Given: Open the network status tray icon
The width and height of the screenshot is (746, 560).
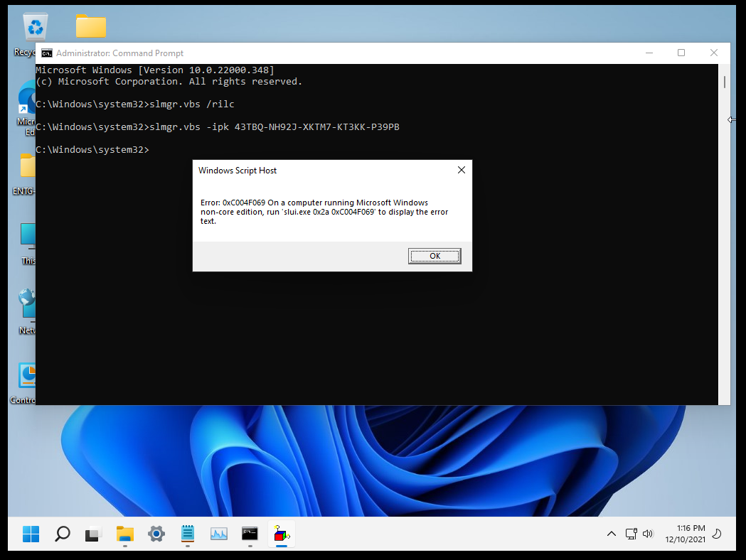Looking at the screenshot, I should 631,534.
